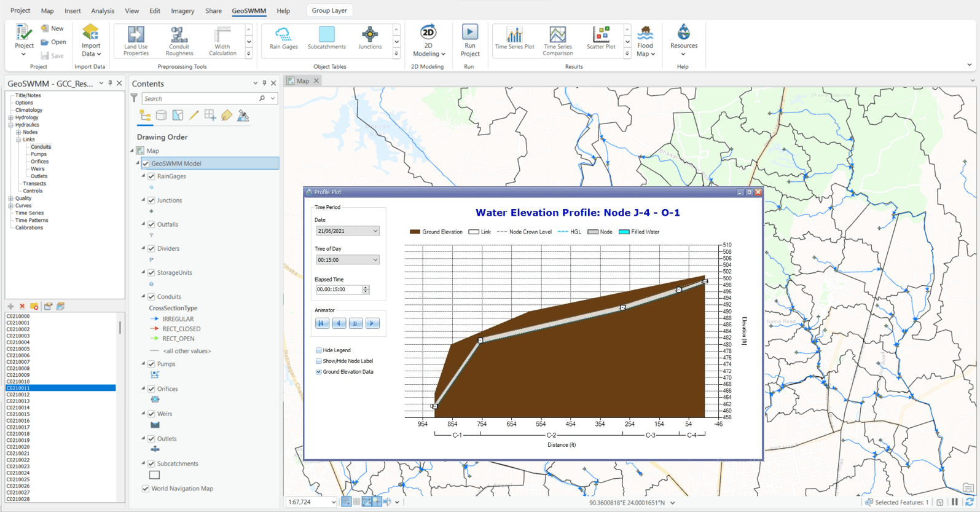Uncheck Ground Elevation Data checkbox

pos(318,372)
